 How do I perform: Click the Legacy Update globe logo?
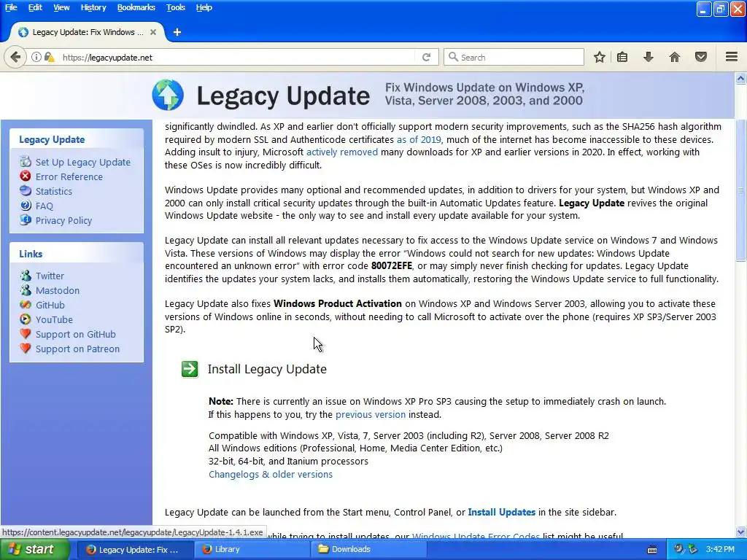coord(168,95)
